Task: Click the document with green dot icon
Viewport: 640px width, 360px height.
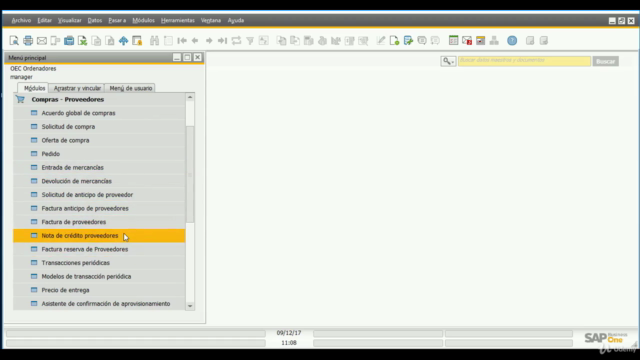Action: [x=394, y=40]
